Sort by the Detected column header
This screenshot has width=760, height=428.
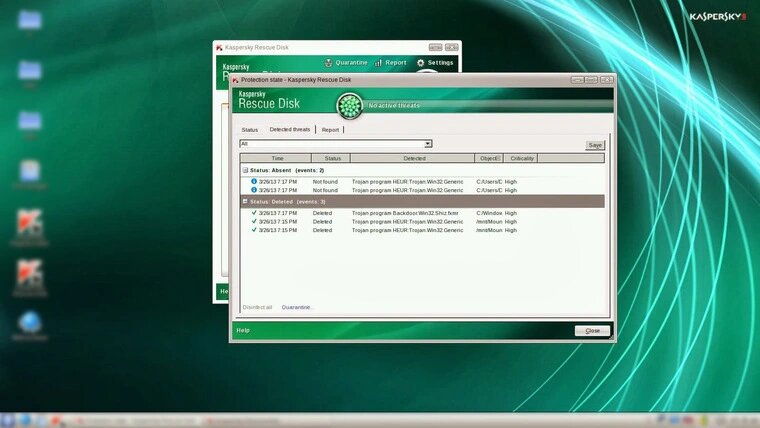pos(412,159)
